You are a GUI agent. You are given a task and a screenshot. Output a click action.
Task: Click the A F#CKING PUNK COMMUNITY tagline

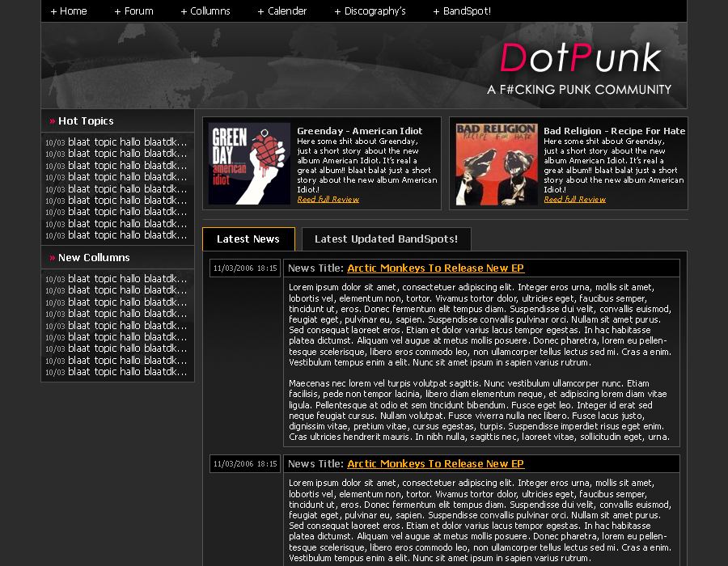[579, 90]
